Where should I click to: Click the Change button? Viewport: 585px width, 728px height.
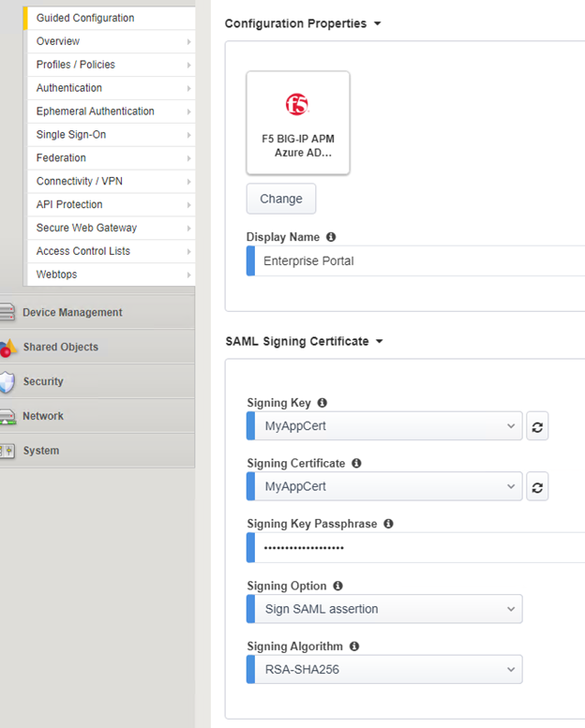(x=281, y=199)
